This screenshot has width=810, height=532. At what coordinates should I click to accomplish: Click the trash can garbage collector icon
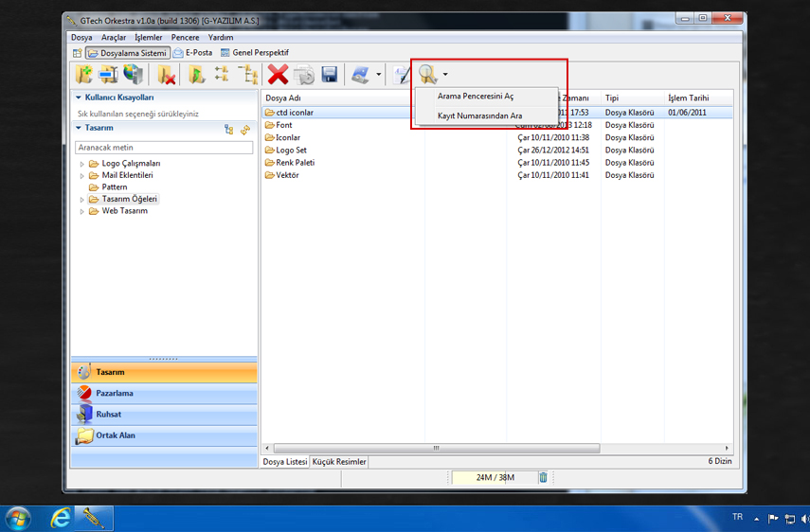point(543,477)
